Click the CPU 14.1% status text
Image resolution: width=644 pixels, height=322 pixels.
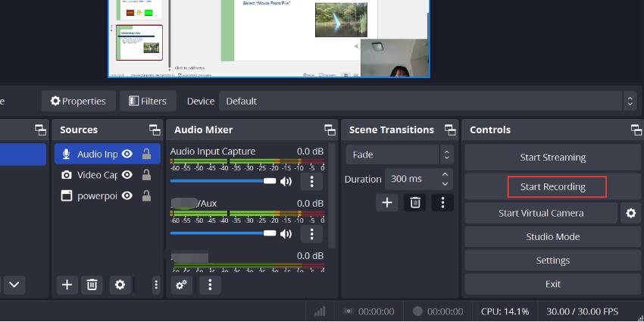(x=505, y=311)
